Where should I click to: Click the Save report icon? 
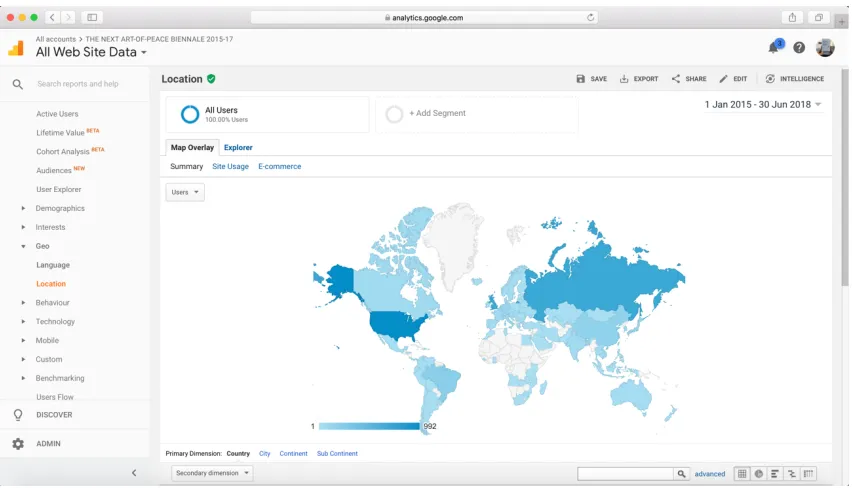(x=580, y=79)
